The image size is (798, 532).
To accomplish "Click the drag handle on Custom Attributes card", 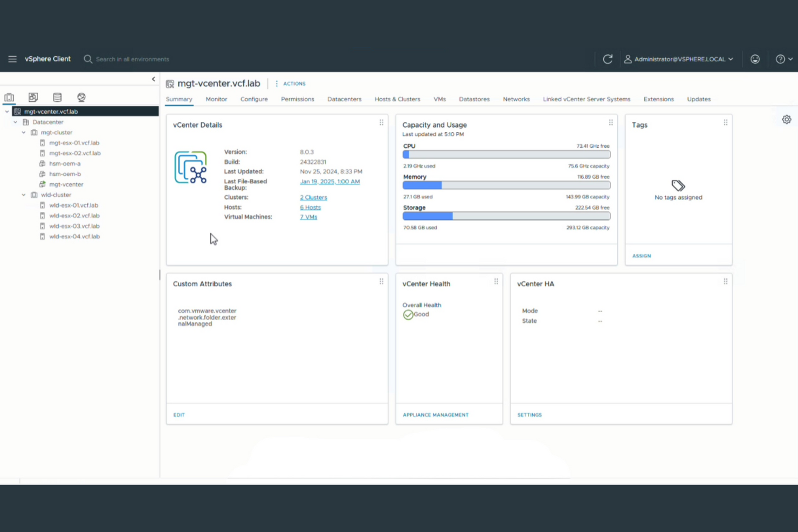I will pyautogui.click(x=381, y=281).
